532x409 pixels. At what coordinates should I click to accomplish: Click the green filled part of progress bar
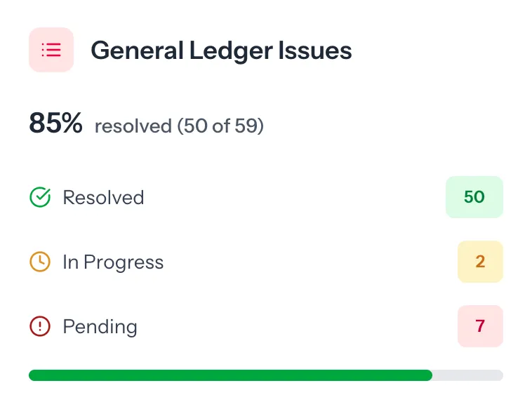pos(230,375)
